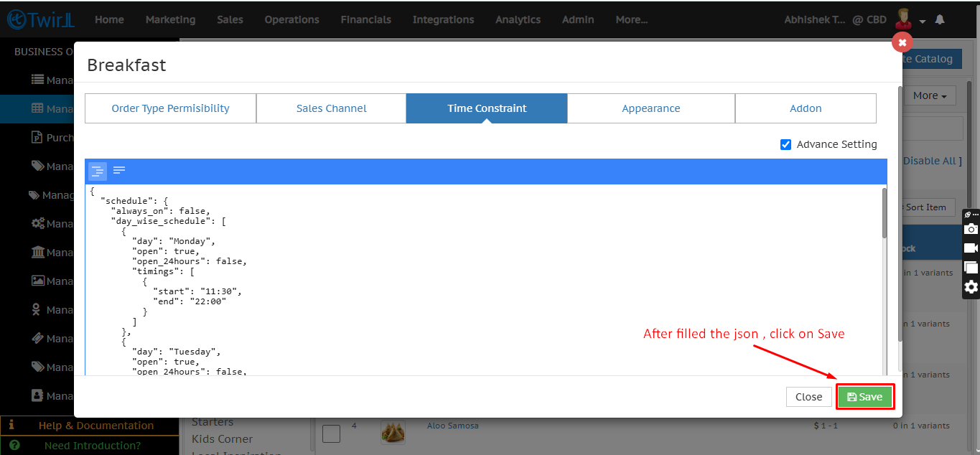
Task: Click the format JSON icon in editor toolbar
Action: [98, 171]
